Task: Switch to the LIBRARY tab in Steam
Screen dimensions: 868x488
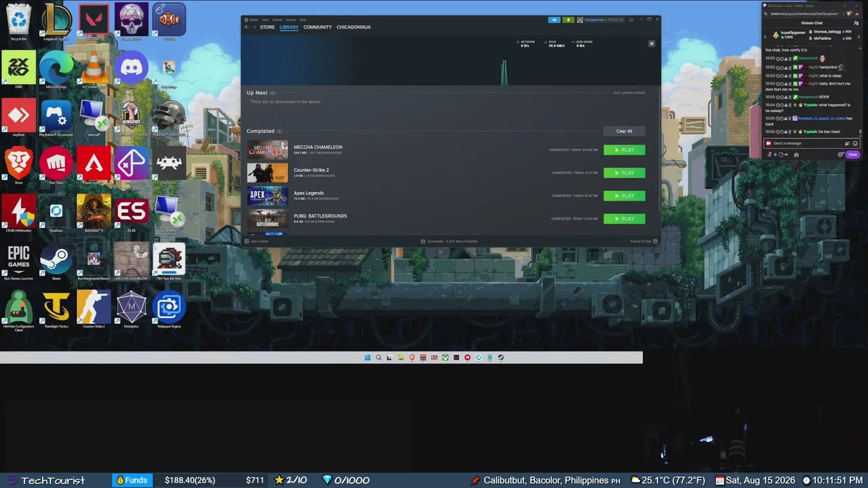Action: [x=289, y=27]
